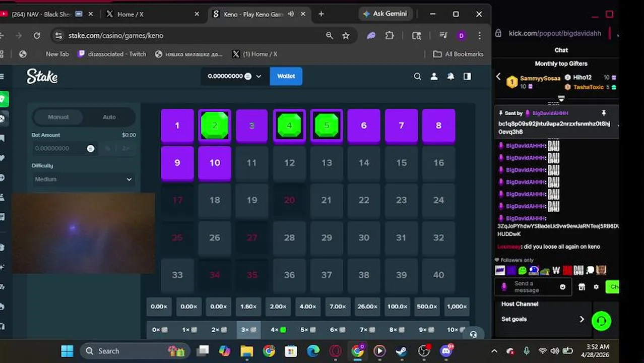Open Discord from the taskbar
The height and width of the screenshot is (363, 644).
pyautogui.click(x=446, y=351)
